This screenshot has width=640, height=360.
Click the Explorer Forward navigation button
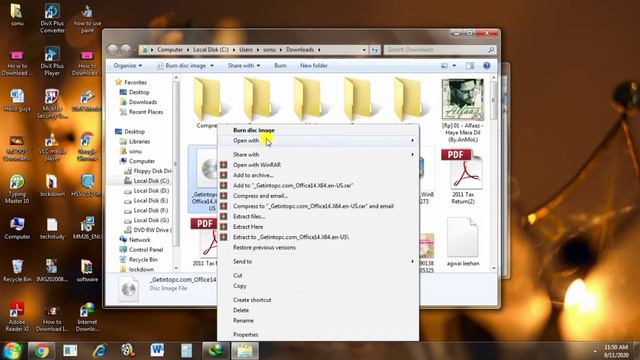click(x=126, y=49)
